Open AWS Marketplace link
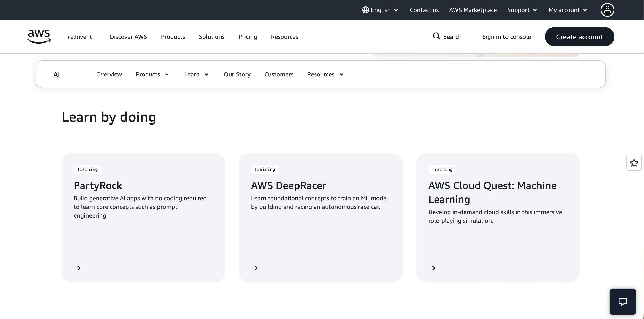The height and width of the screenshot is (319, 644). [x=473, y=10]
